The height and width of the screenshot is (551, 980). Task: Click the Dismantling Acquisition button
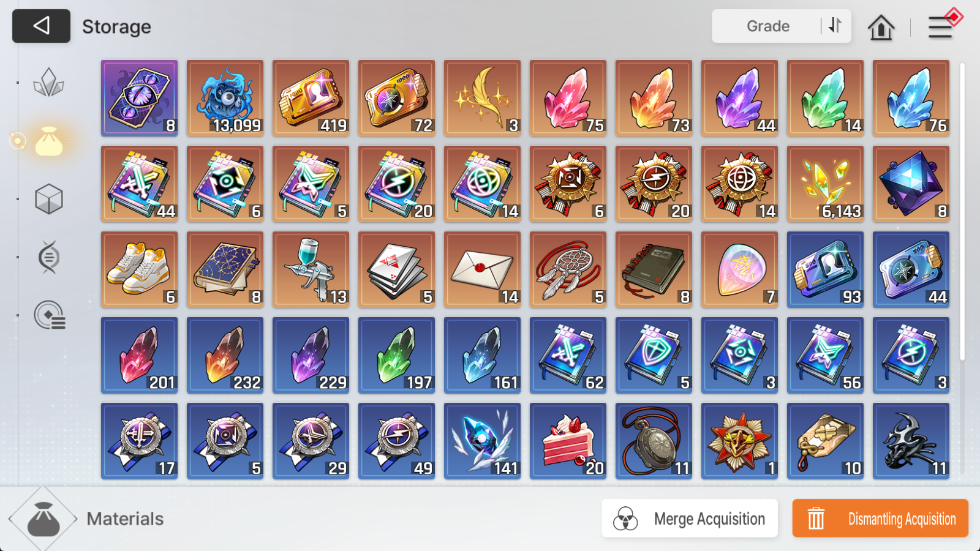(x=880, y=519)
